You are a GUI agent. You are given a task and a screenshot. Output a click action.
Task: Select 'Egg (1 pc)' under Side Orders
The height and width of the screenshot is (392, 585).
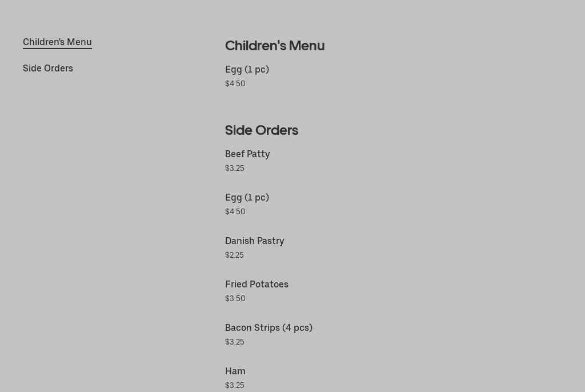tap(247, 197)
